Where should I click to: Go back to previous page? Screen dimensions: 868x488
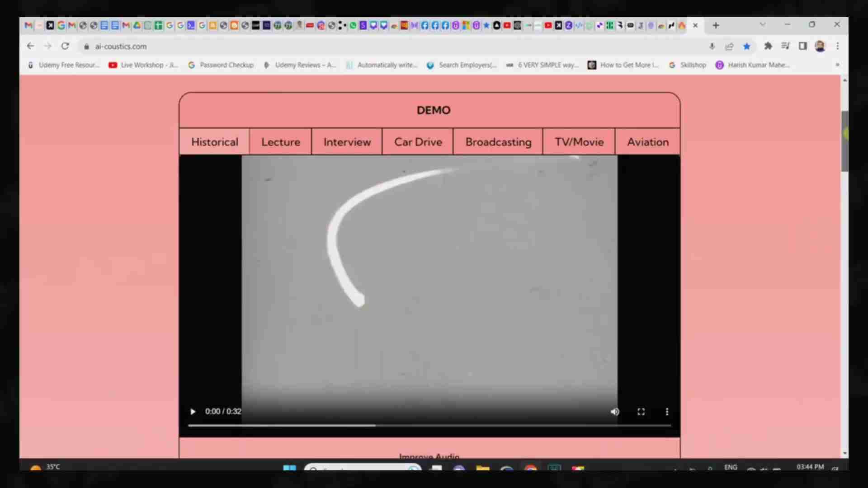pyautogui.click(x=30, y=46)
